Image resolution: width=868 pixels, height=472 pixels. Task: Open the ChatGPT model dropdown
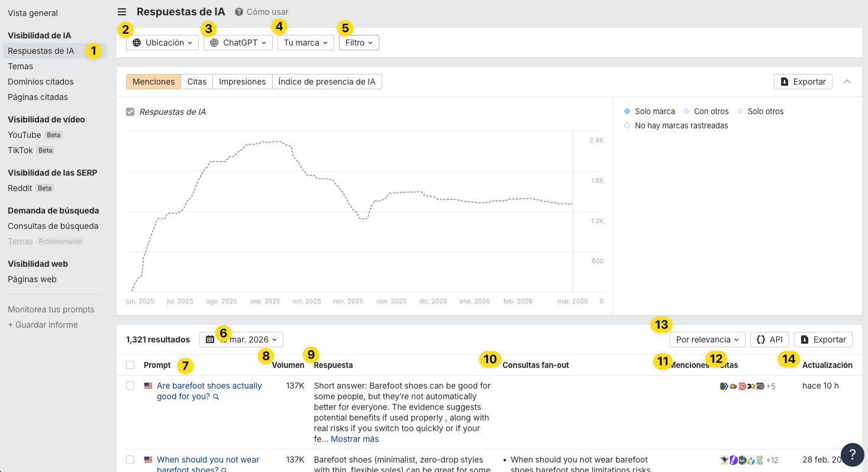click(x=238, y=43)
